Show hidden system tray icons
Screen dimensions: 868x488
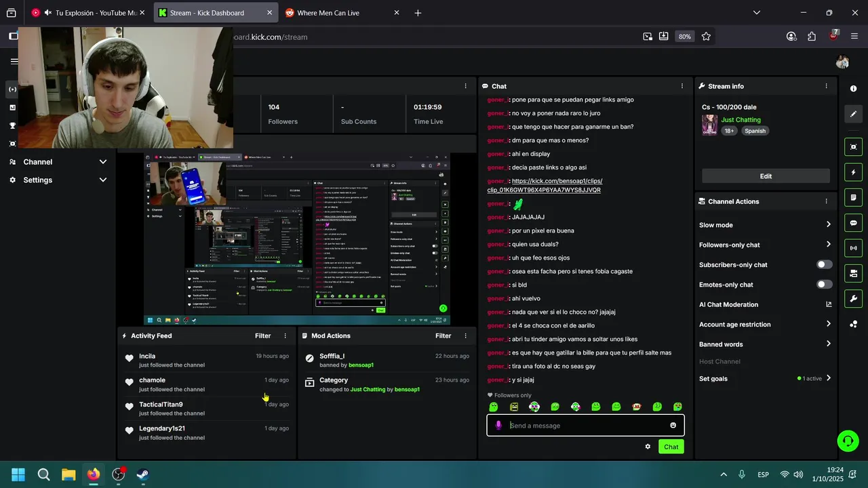[x=724, y=474]
